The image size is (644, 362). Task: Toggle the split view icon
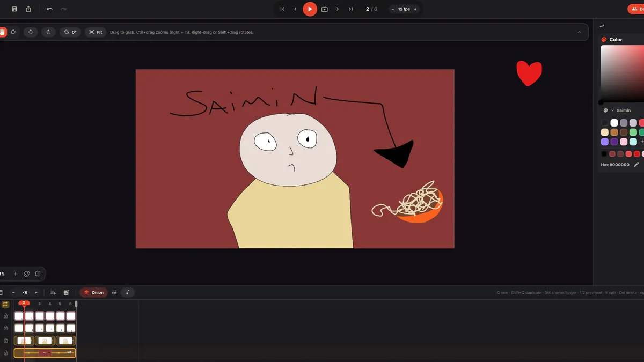38,274
